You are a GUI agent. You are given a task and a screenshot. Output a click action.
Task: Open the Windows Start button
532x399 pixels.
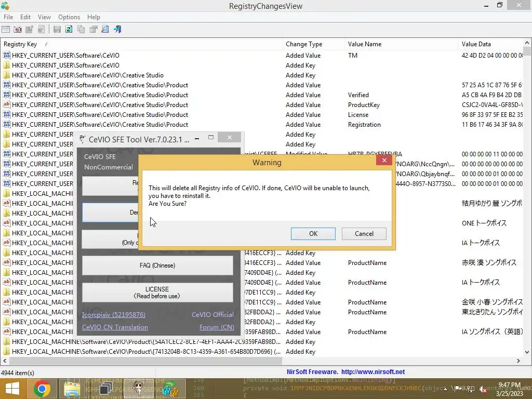12,389
